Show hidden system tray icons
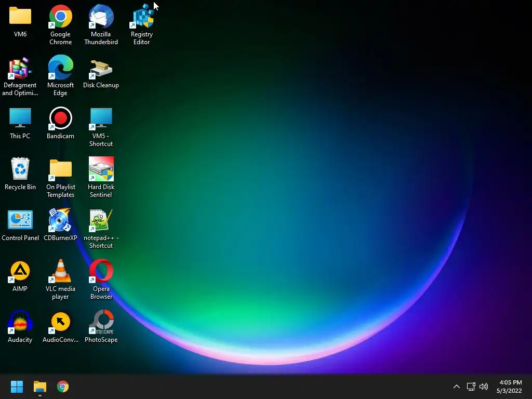The width and height of the screenshot is (532, 399). (x=457, y=387)
